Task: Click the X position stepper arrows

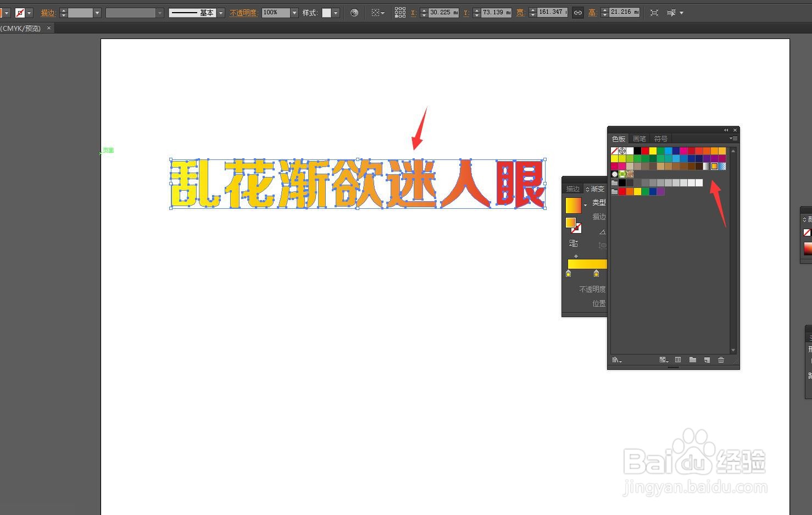Action: (x=424, y=13)
